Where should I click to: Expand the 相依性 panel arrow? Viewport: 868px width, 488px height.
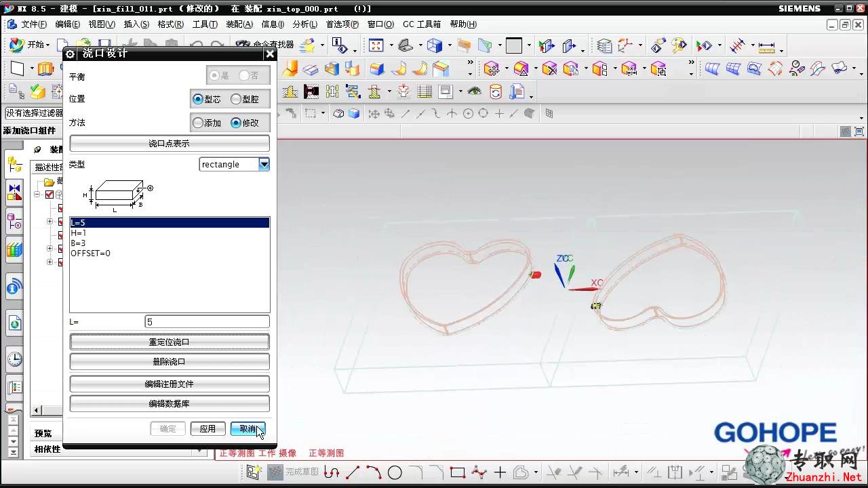tap(200, 449)
